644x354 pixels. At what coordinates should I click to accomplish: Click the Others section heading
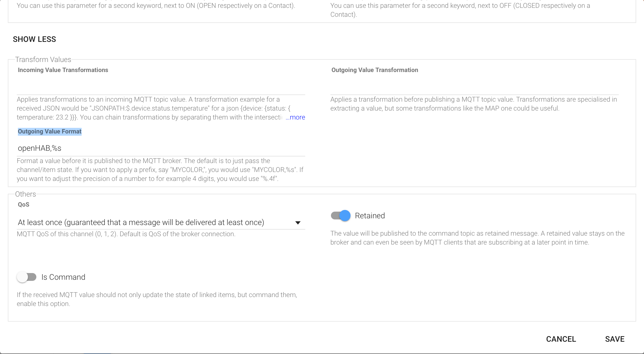point(25,194)
